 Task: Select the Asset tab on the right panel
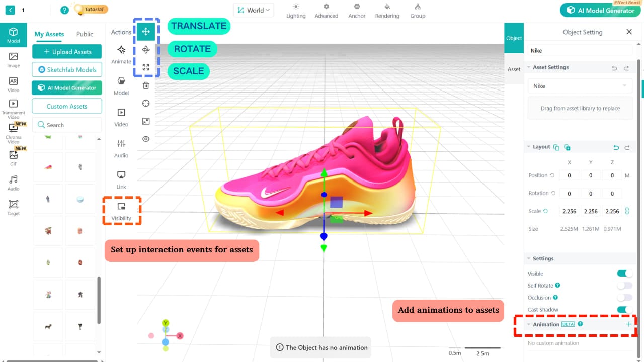pos(514,69)
